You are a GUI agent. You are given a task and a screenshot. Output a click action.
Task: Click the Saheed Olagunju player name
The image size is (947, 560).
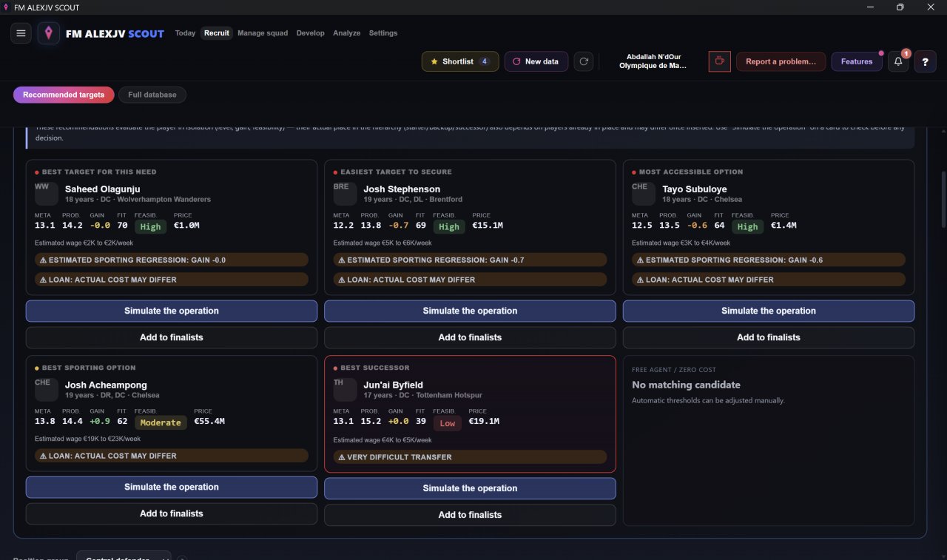coord(102,189)
